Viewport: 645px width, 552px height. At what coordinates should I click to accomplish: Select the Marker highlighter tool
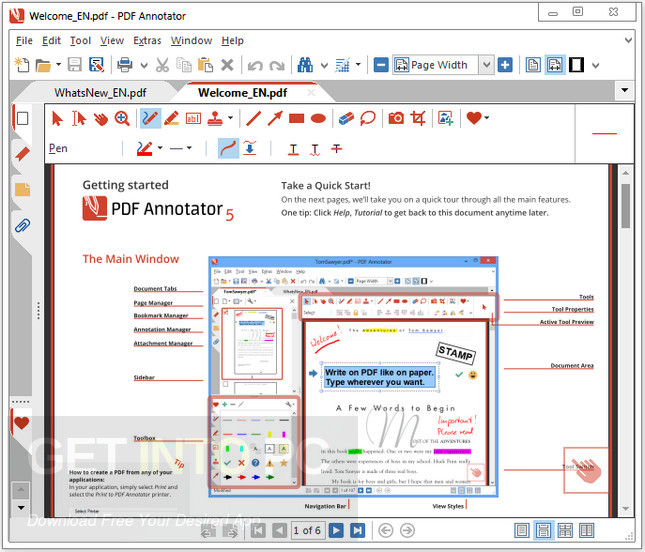pyautogui.click(x=172, y=118)
